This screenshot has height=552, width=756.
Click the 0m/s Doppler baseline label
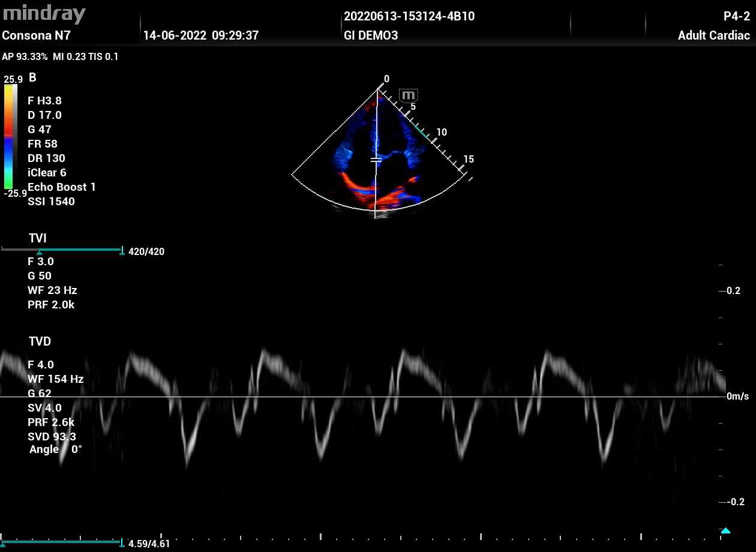[737, 397]
